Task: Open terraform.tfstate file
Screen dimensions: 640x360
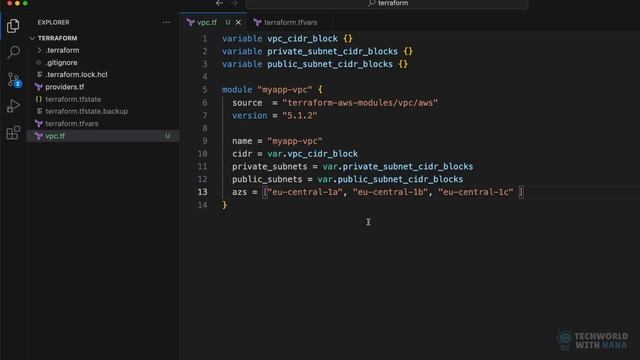Action: pos(73,99)
